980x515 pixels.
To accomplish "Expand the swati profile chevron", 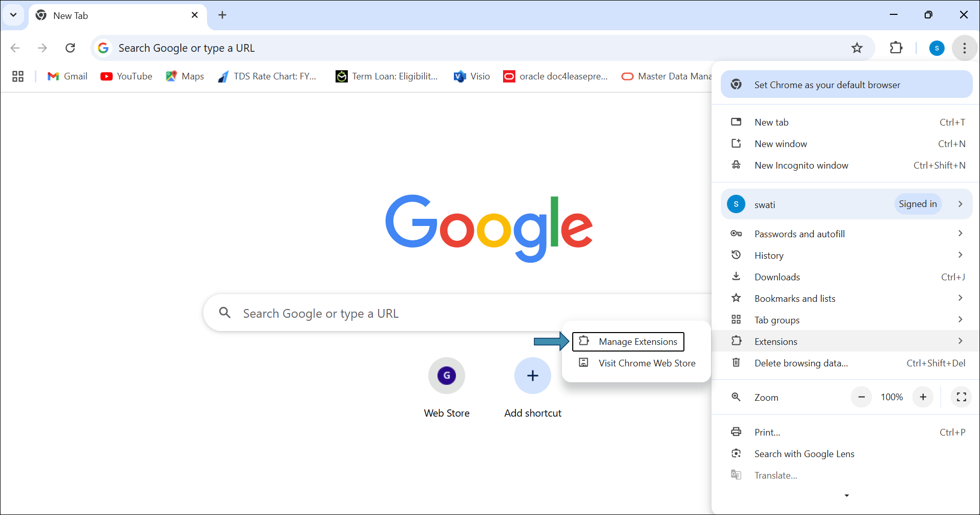I will click(960, 204).
